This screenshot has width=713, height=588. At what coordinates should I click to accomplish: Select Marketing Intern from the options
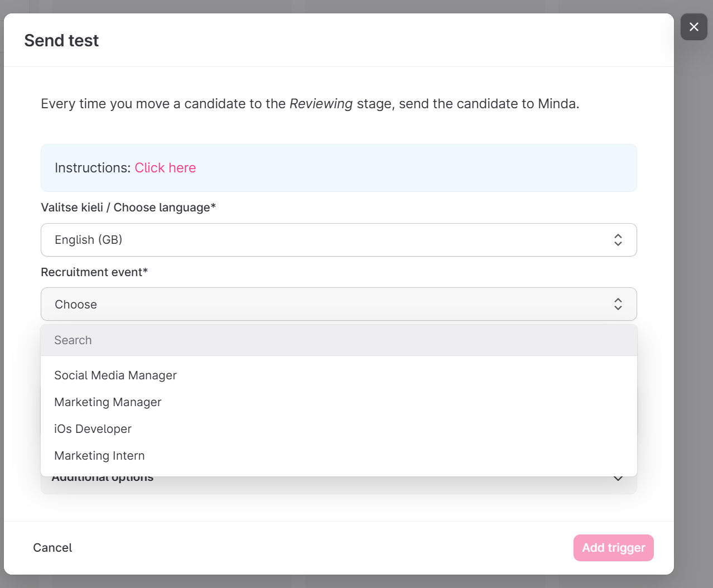pos(99,456)
